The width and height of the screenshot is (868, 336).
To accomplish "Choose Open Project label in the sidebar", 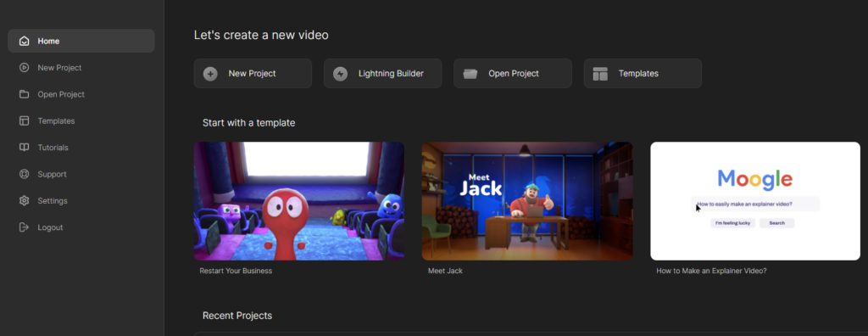I will 61,94.
